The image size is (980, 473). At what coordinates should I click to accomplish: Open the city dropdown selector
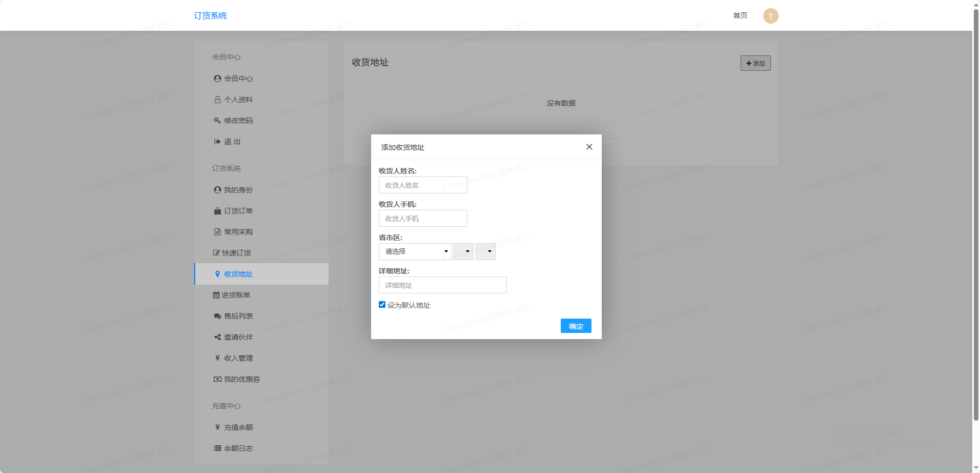coord(463,251)
